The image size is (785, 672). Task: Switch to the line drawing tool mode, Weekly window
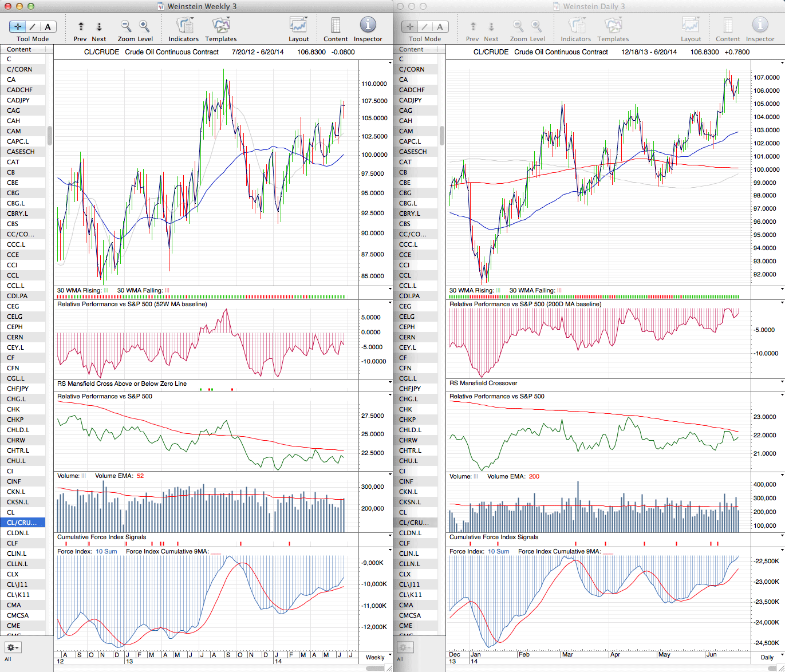pyautogui.click(x=33, y=26)
